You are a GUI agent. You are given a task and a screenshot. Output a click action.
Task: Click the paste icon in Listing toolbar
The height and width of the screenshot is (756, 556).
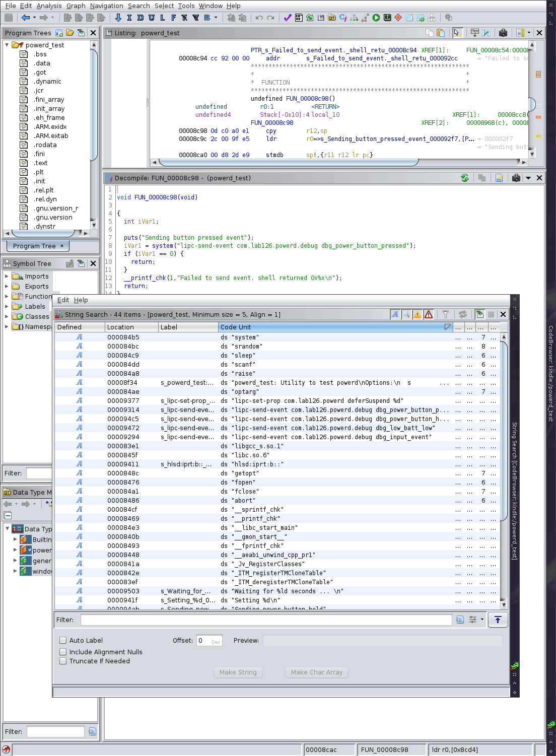click(441, 33)
